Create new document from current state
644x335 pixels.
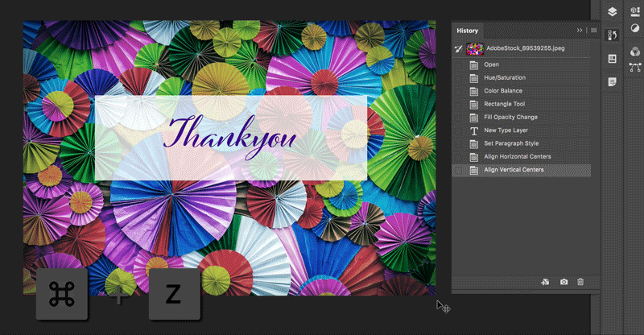tap(546, 282)
